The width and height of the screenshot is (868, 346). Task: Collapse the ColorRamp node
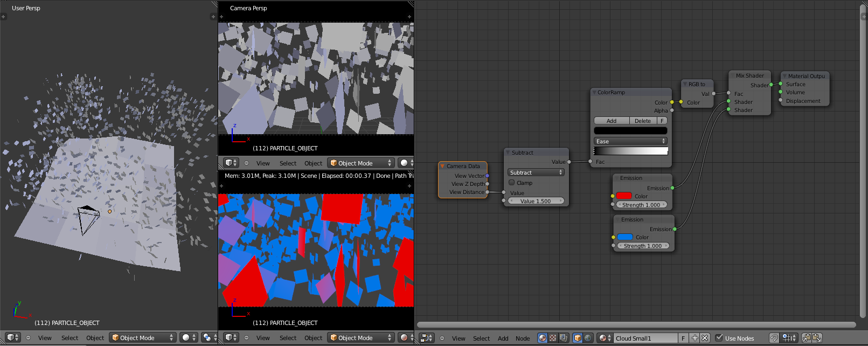[x=594, y=92]
